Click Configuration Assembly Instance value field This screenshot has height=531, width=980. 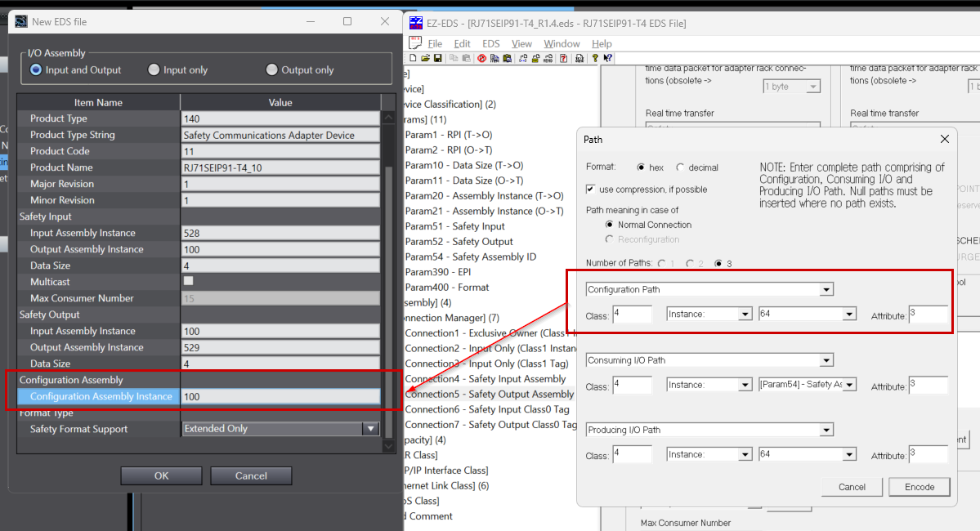[280, 396]
